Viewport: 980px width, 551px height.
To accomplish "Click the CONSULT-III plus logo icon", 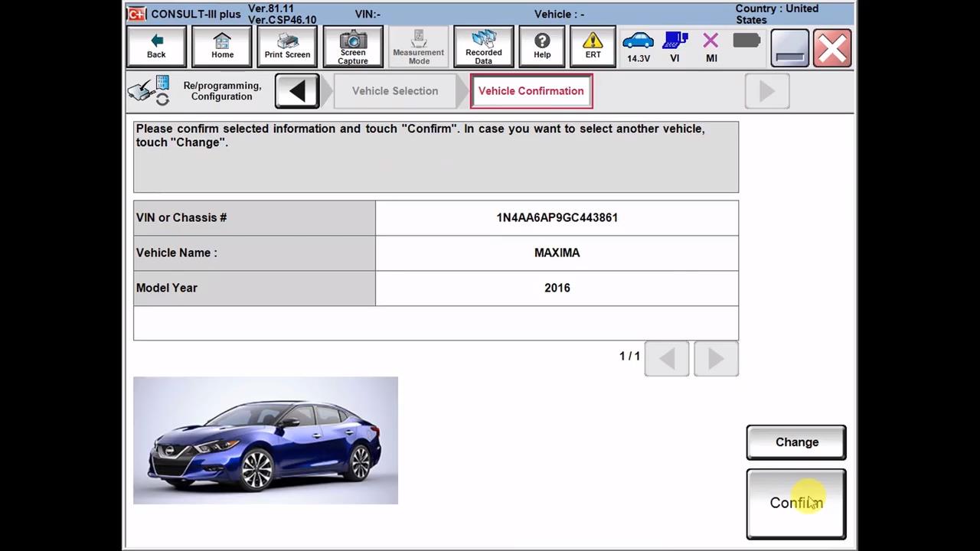I will pyautogui.click(x=136, y=14).
